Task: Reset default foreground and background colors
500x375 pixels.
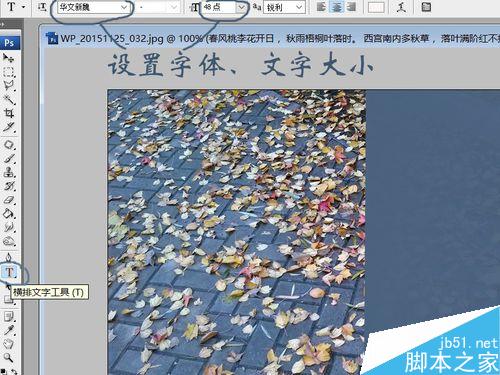Action: (4, 371)
